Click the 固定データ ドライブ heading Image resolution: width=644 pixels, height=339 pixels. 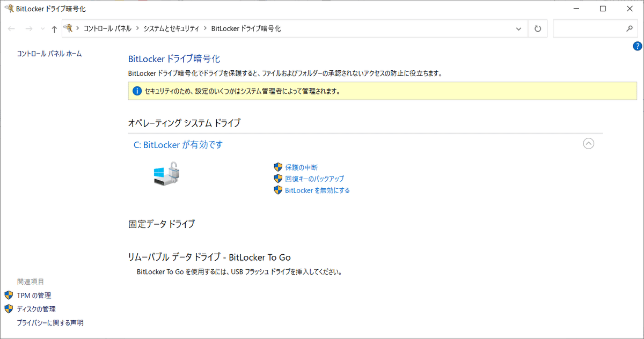point(162,224)
